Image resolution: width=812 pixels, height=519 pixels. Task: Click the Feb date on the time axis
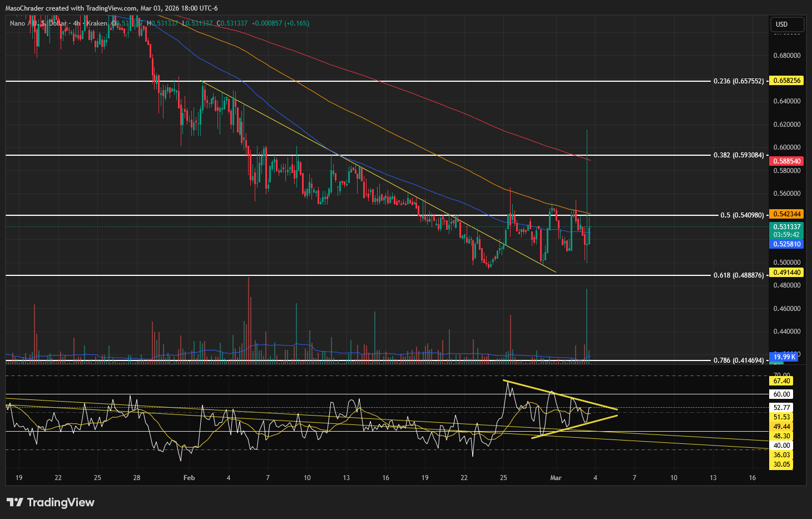(x=189, y=478)
